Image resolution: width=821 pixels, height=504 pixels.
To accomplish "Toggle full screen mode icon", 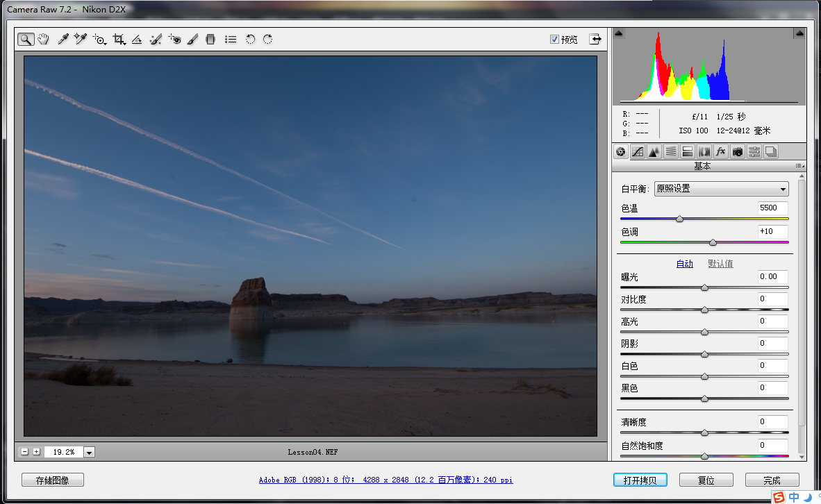I will tap(595, 40).
